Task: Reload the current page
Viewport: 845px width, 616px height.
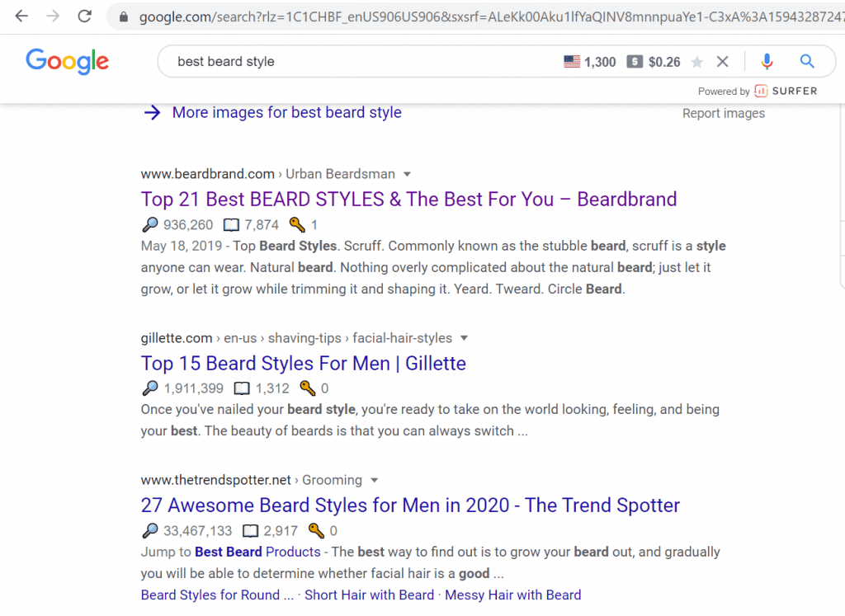Action: pos(85,16)
